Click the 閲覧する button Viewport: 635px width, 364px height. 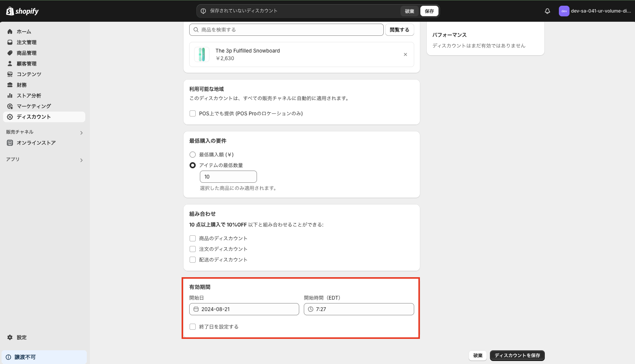point(399,29)
